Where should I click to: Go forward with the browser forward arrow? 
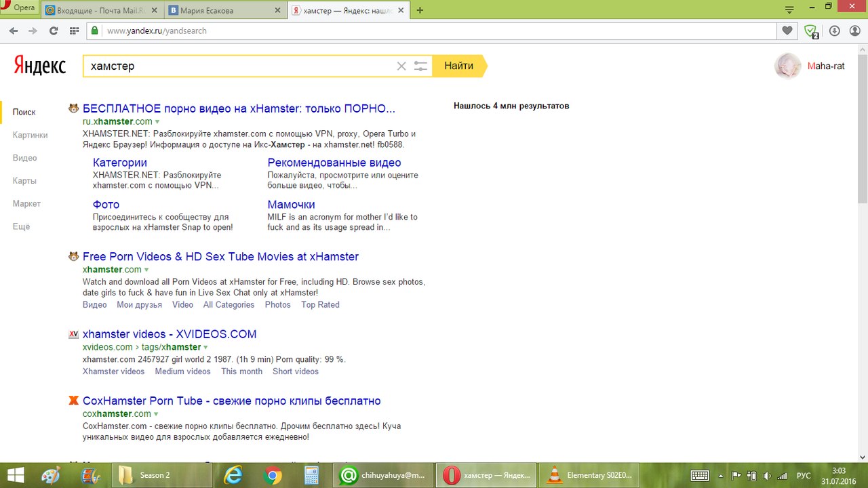coord(33,30)
